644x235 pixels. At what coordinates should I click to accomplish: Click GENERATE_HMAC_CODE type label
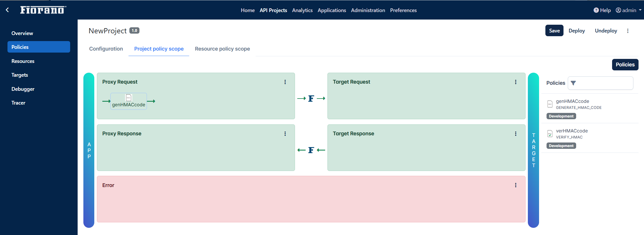tap(579, 107)
